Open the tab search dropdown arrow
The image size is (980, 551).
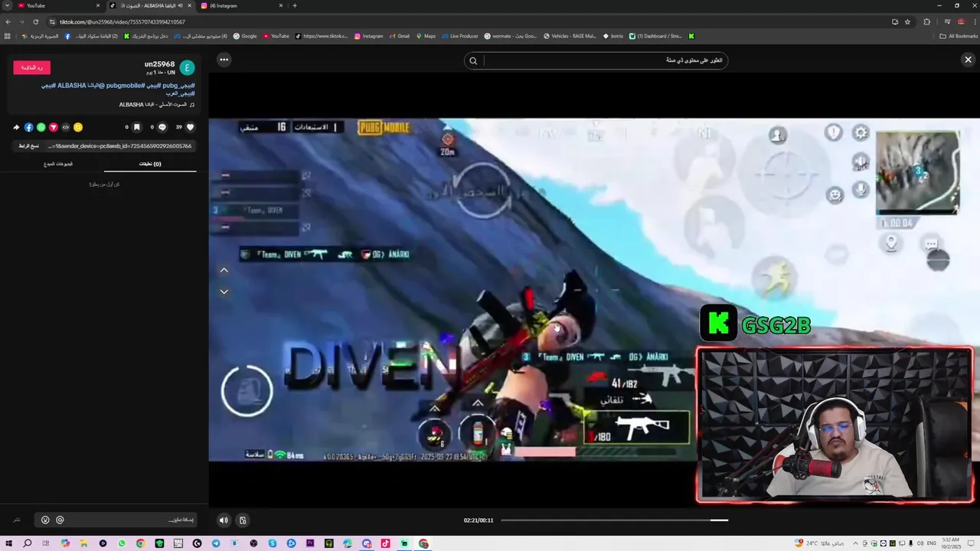click(7, 5)
